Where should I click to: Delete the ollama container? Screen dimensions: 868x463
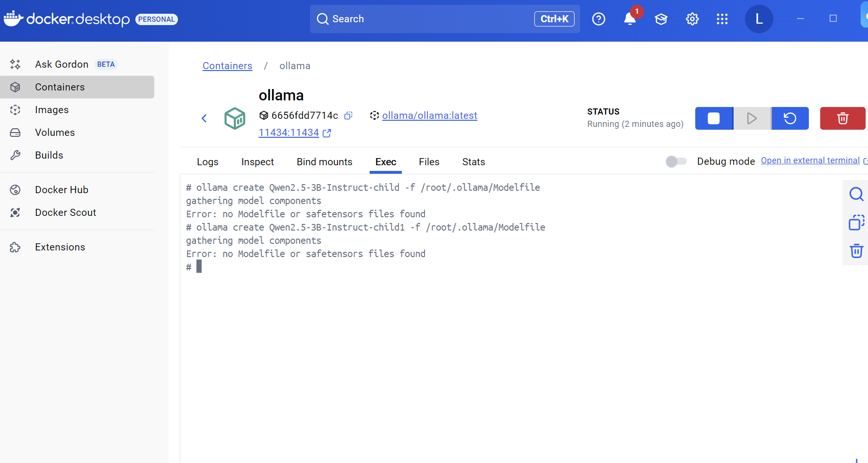pos(842,118)
